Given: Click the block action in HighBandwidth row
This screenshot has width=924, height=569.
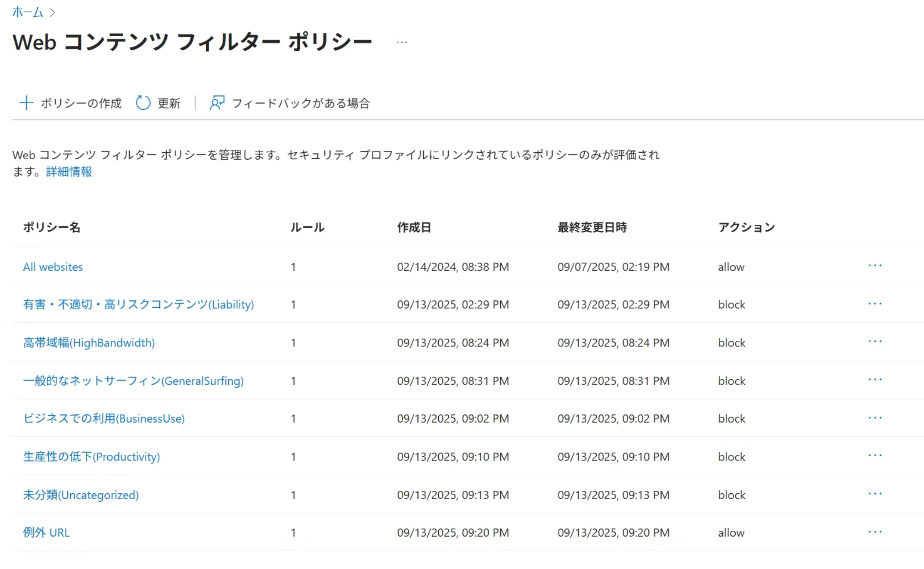Looking at the screenshot, I should (731, 343).
